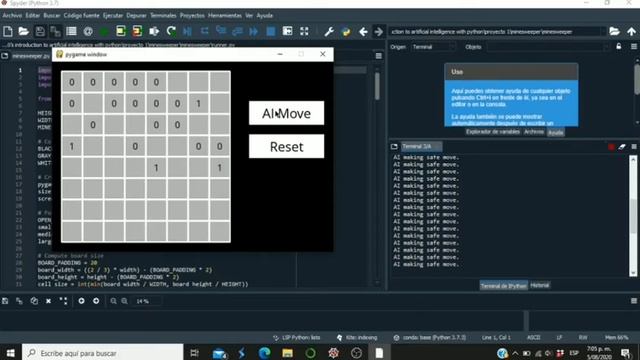Open the file list icon in toolbar
This screenshot has width=640, height=360.
[71, 31]
